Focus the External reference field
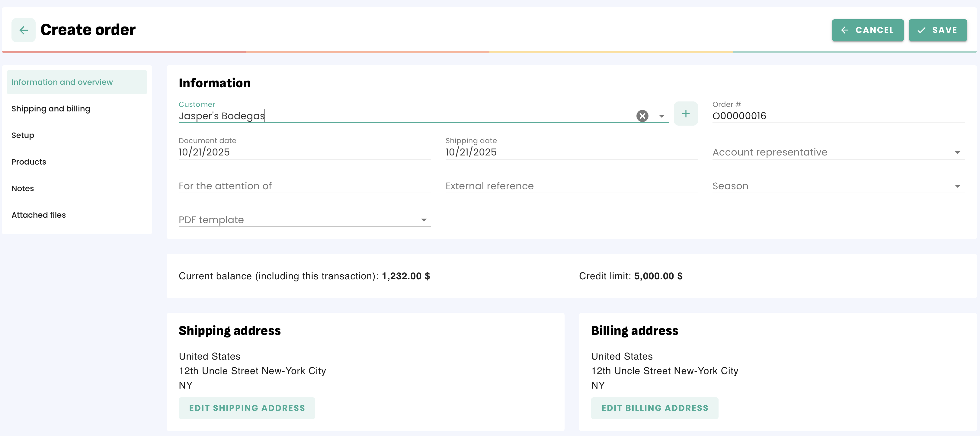This screenshot has width=980, height=436. click(571, 186)
